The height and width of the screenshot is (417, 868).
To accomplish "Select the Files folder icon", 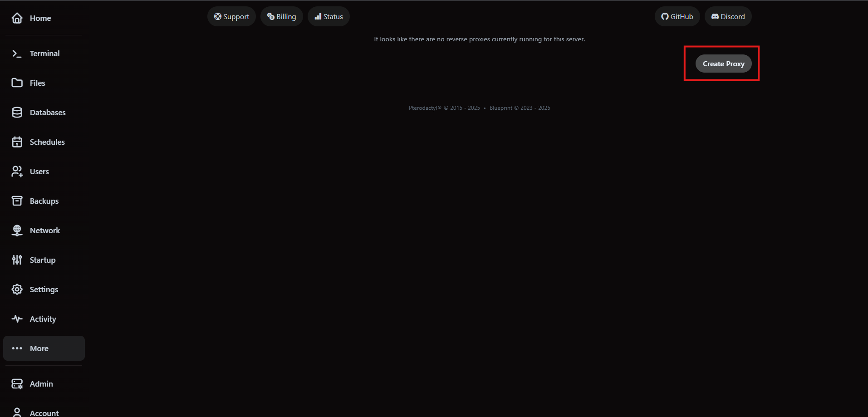I will point(17,83).
